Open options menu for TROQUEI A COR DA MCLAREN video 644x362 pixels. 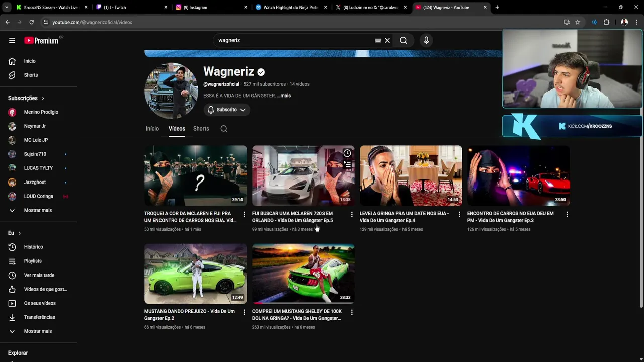pos(244,215)
